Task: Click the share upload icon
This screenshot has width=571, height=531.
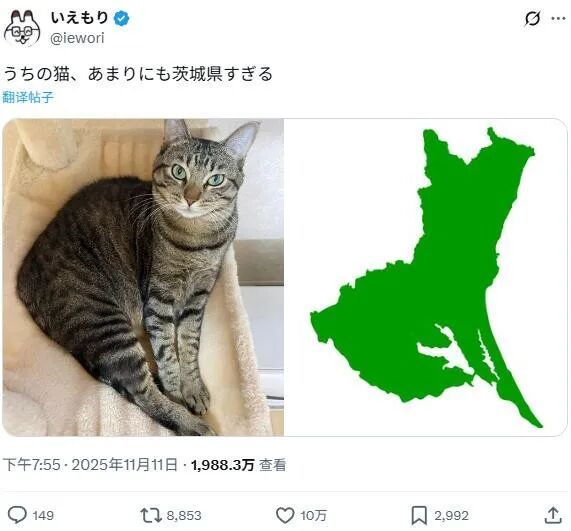Action: pos(553,515)
